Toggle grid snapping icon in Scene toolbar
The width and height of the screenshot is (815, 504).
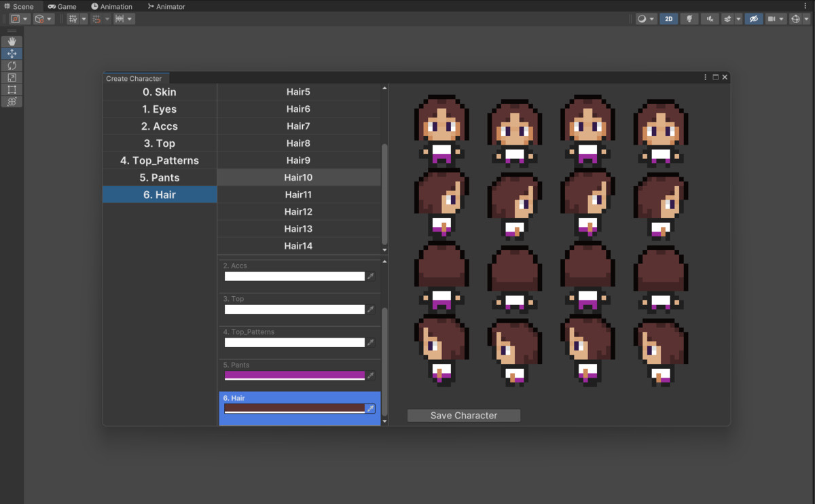point(96,19)
